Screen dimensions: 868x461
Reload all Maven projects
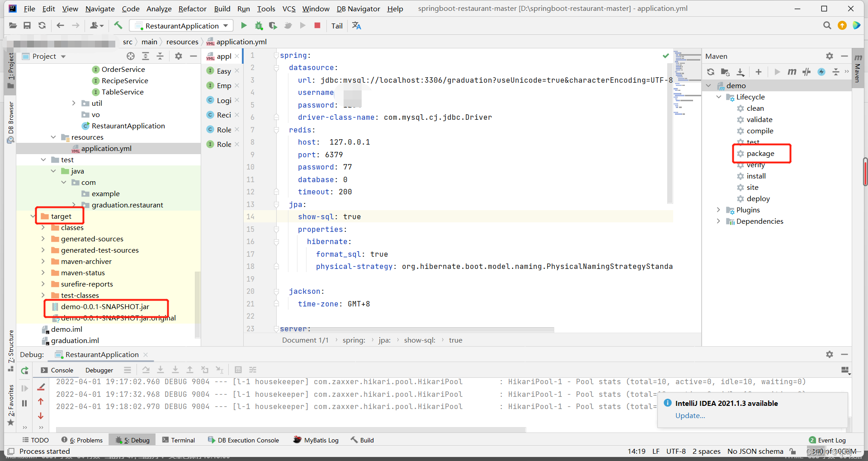[x=711, y=72]
